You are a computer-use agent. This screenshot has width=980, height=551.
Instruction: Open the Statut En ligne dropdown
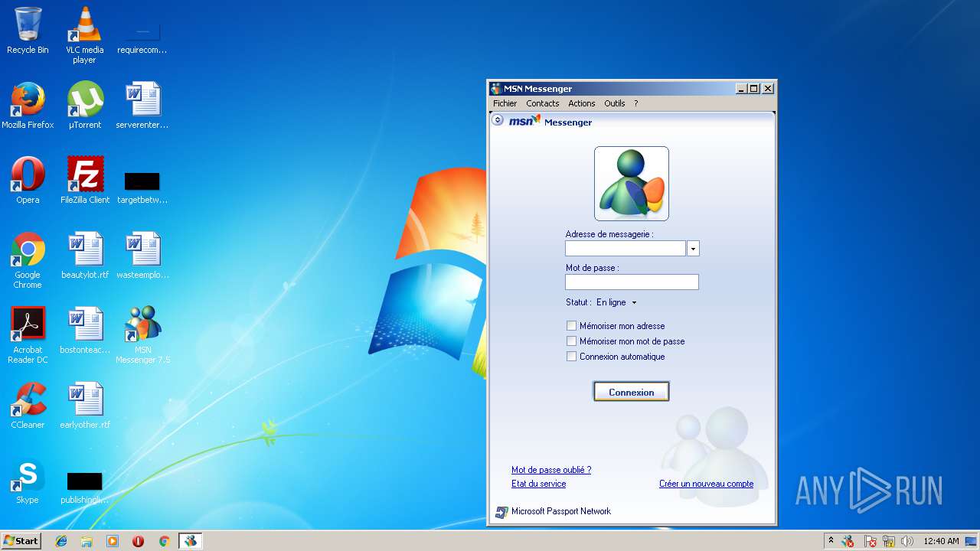pos(616,302)
